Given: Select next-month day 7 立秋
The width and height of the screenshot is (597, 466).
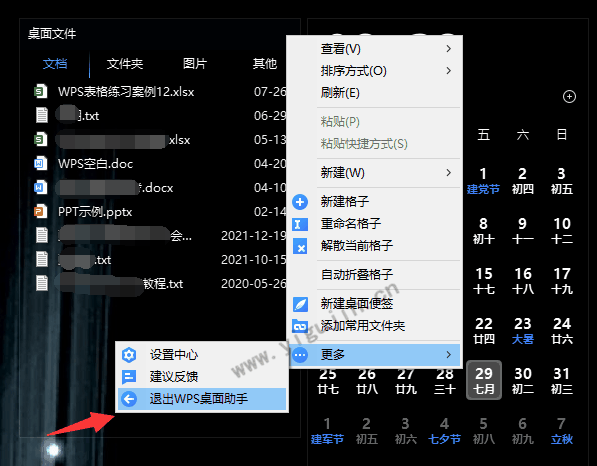Looking at the screenshot, I should 562,431.
